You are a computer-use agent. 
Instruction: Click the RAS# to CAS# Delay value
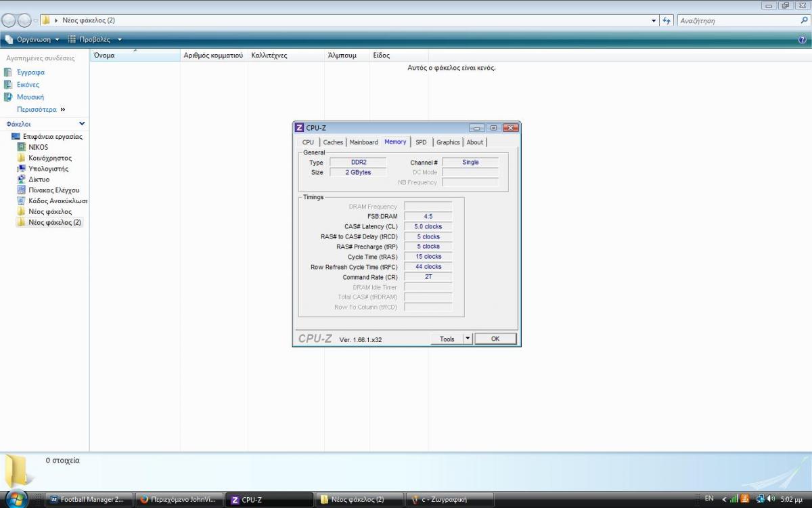click(428, 237)
